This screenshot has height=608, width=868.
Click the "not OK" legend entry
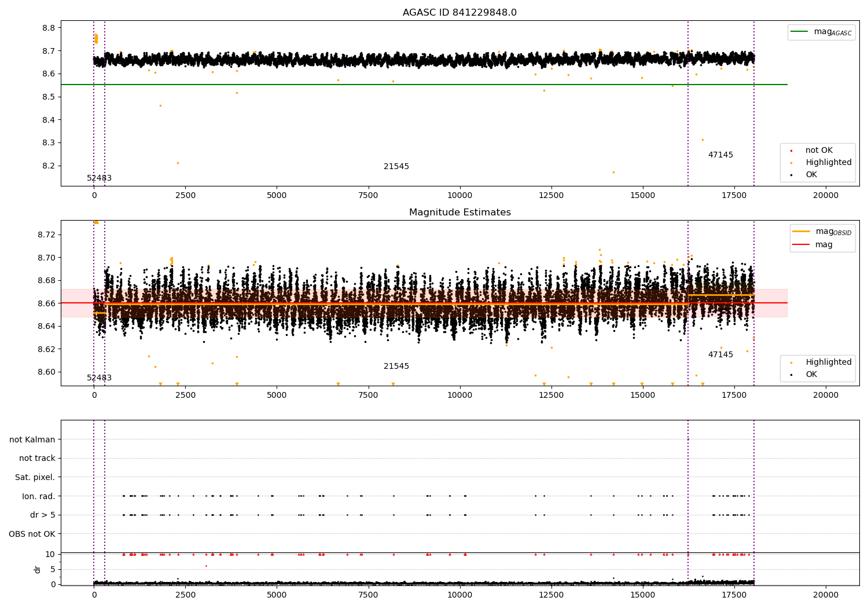point(819,151)
